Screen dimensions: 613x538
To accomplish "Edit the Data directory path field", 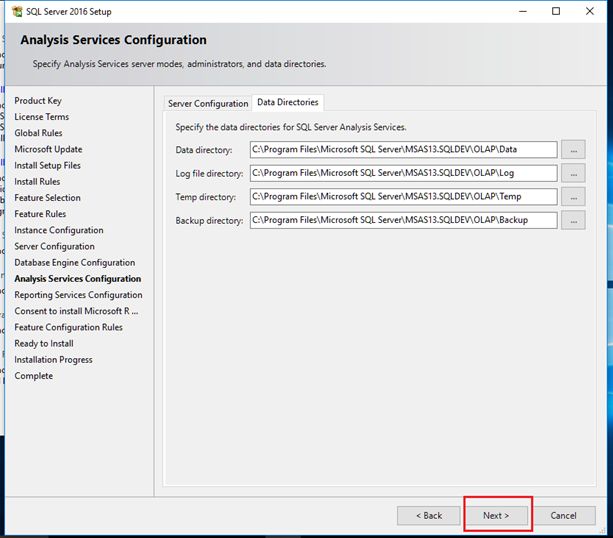I will pos(403,150).
